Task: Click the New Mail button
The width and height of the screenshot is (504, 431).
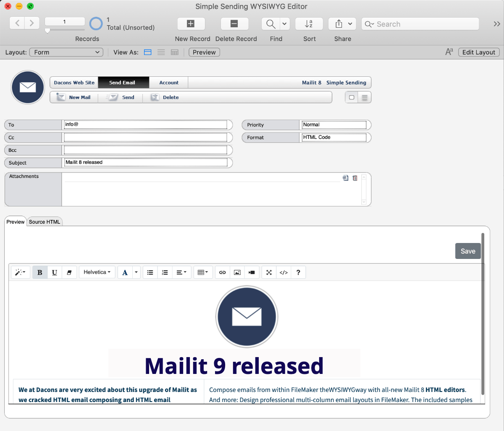Action: [x=74, y=97]
